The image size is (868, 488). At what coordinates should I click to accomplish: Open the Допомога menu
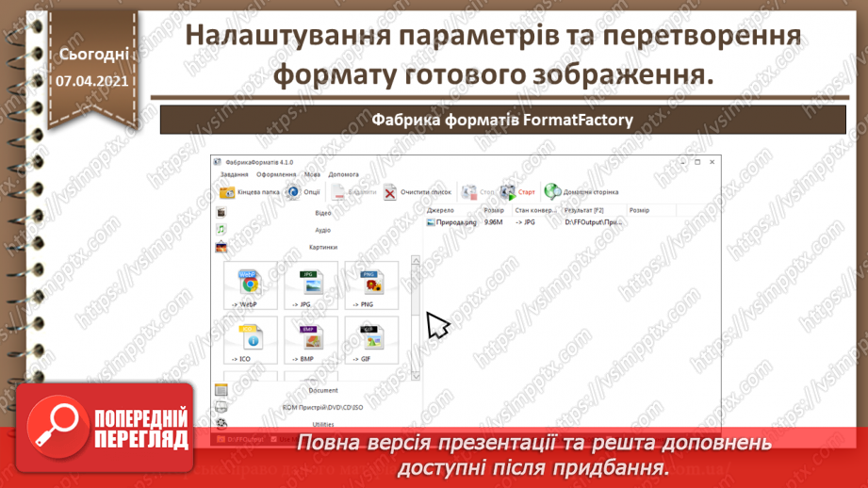343,174
